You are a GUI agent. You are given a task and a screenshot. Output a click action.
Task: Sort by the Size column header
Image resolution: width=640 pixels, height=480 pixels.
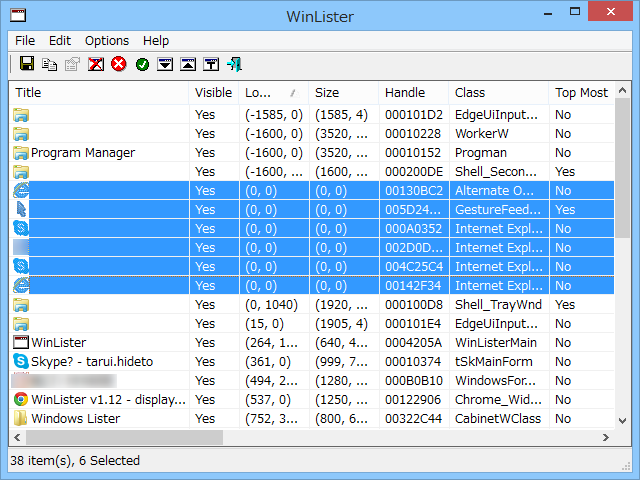pyautogui.click(x=344, y=93)
